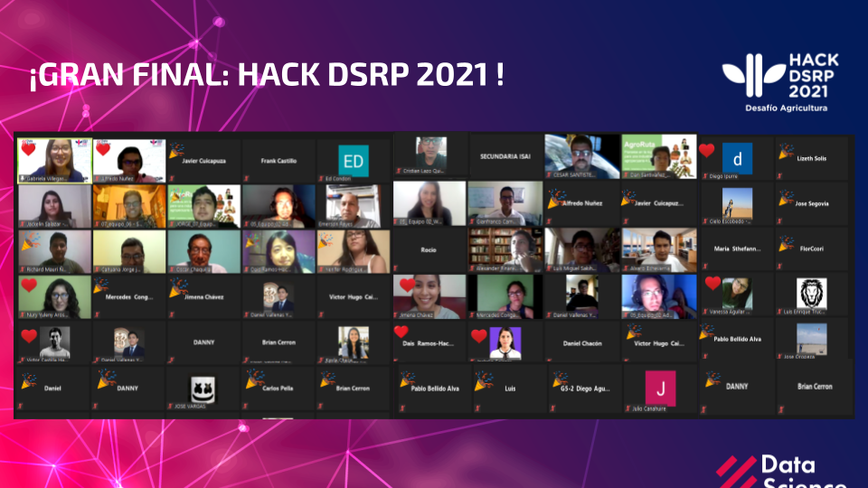
Task: Click the muted mic icon on Maria Sthefann's tile
Action: coord(704,267)
